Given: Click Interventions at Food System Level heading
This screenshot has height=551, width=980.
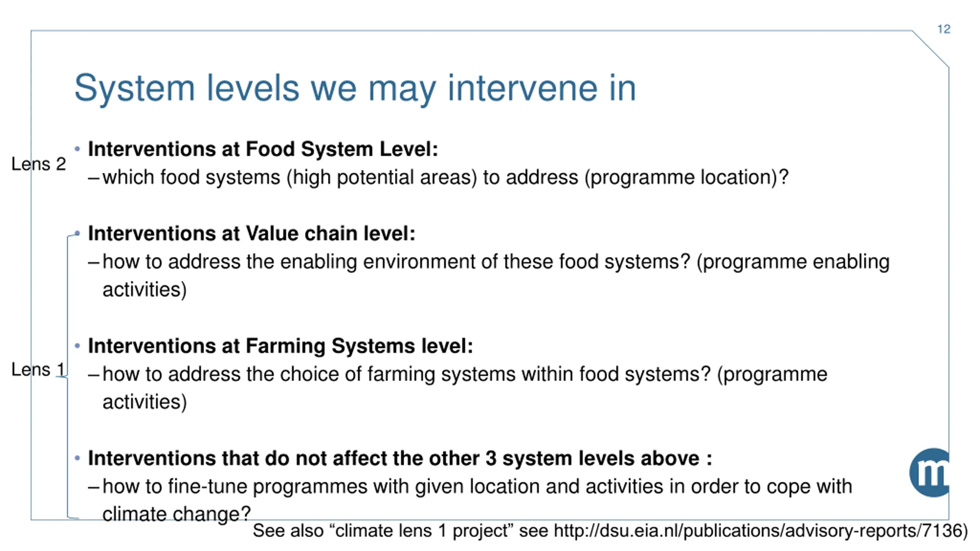Looking at the screenshot, I should [x=263, y=149].
